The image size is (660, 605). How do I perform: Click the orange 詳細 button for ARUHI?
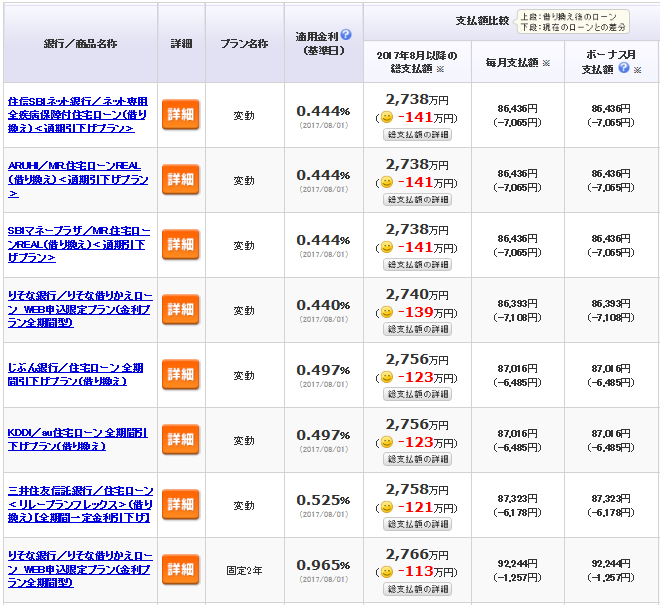click(x=181, y=179)
